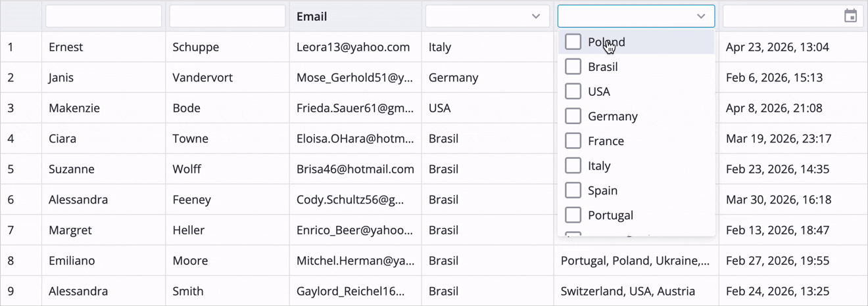Select the cell 'Wolff'

pos(228,169)
